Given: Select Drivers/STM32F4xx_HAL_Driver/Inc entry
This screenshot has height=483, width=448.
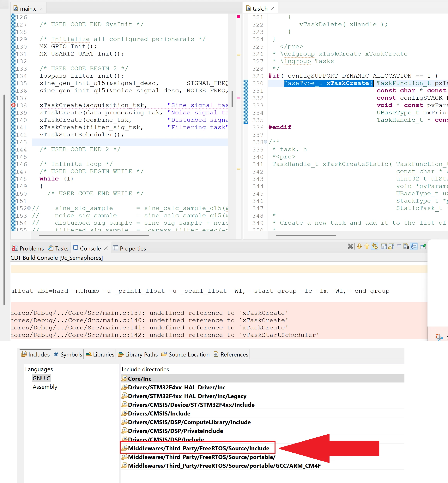Looking at the screenshot, I should coord(263,387).
